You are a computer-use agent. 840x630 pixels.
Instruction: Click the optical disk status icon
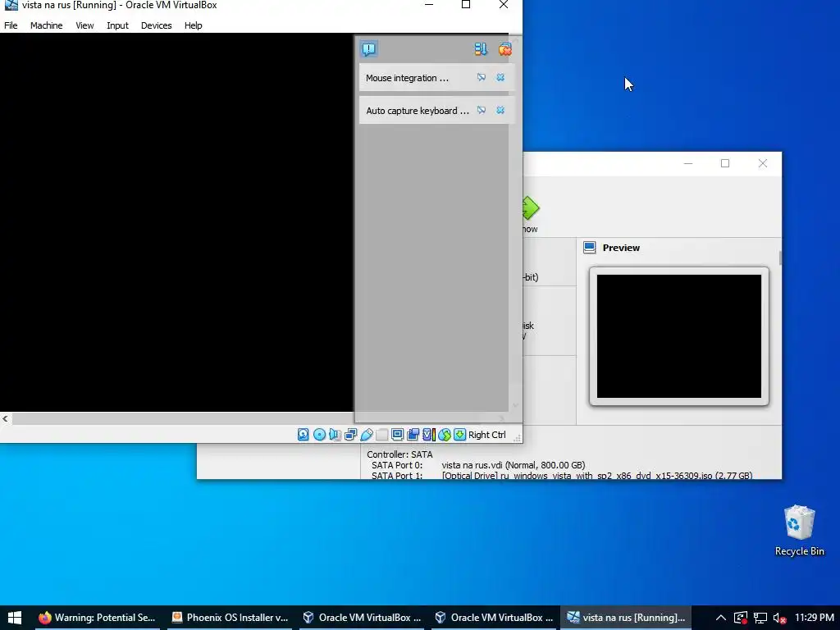[x=319, y=435]
